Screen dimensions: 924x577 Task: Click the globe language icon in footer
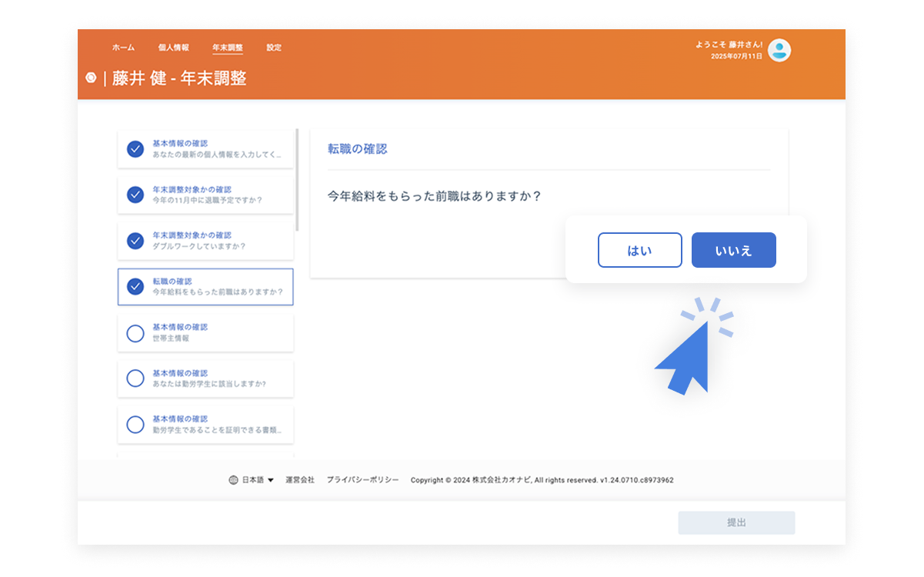(x=233, y=480)
